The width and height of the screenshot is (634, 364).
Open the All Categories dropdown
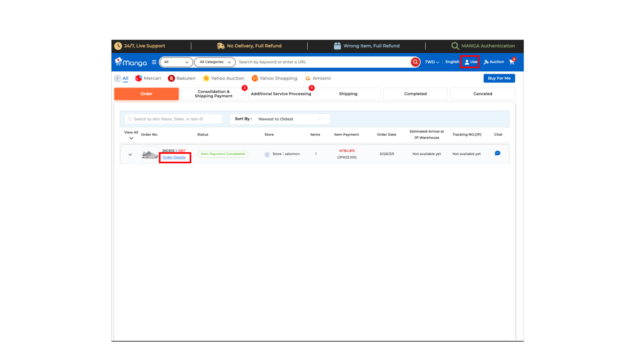click(215, 62)
